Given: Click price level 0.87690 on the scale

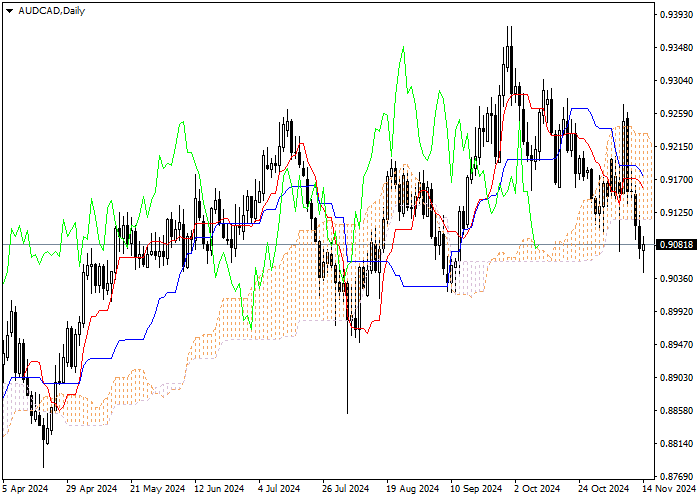Looking at the screenshot, I should pyautogui.click(x=677, y=476).
